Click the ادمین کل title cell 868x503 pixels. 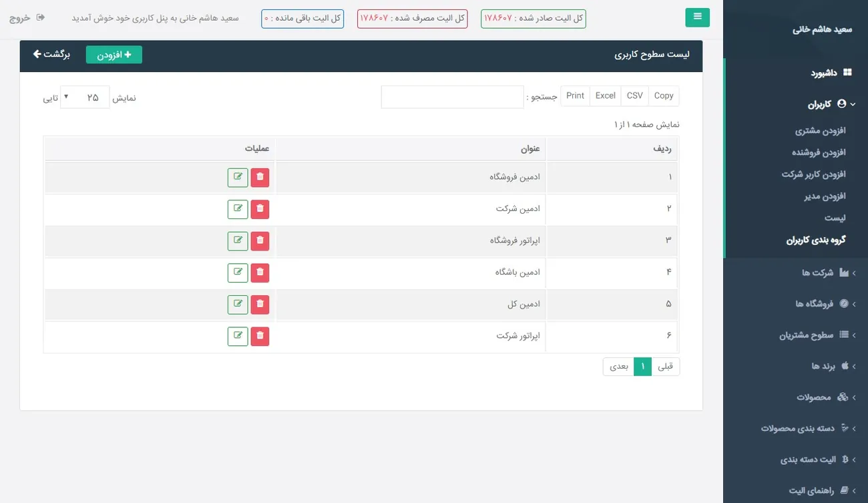(x=411, y=305)
